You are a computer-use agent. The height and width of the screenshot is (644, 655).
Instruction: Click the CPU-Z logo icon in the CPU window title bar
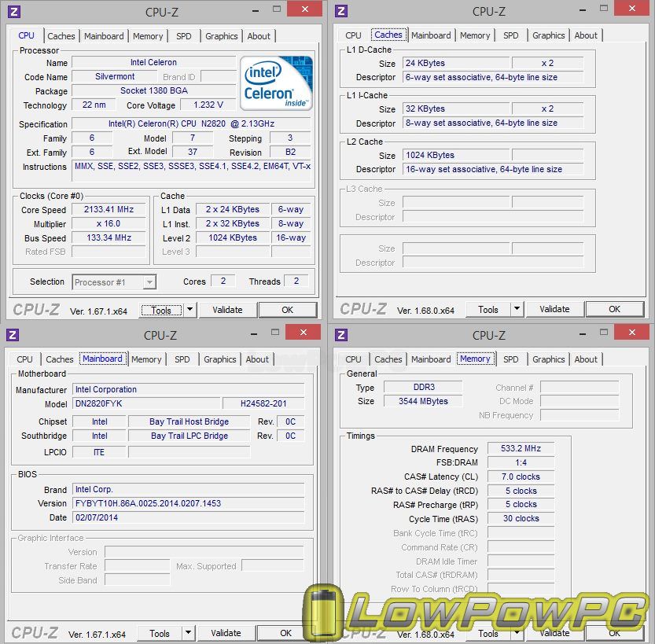(x=14, y=12)
